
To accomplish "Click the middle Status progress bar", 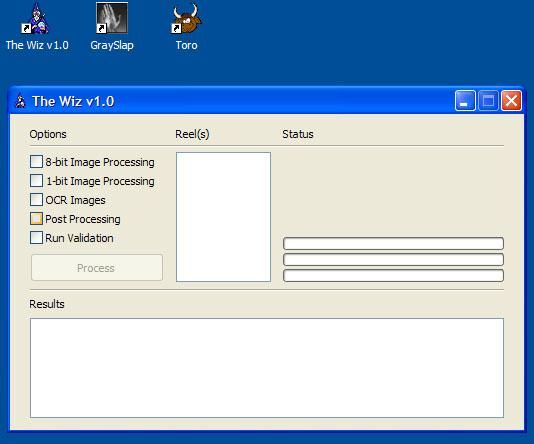I will (x=393, y=259).
